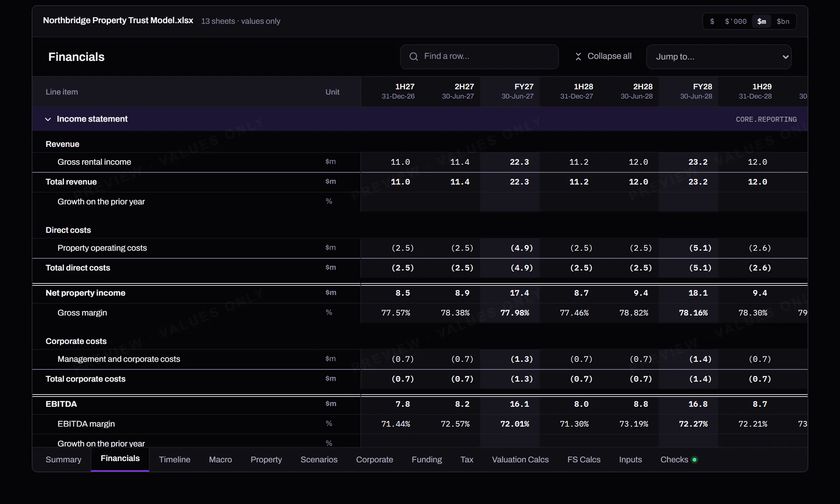
Task: Switch to the Scenarios sheet tab
Action: click(319, 459)
